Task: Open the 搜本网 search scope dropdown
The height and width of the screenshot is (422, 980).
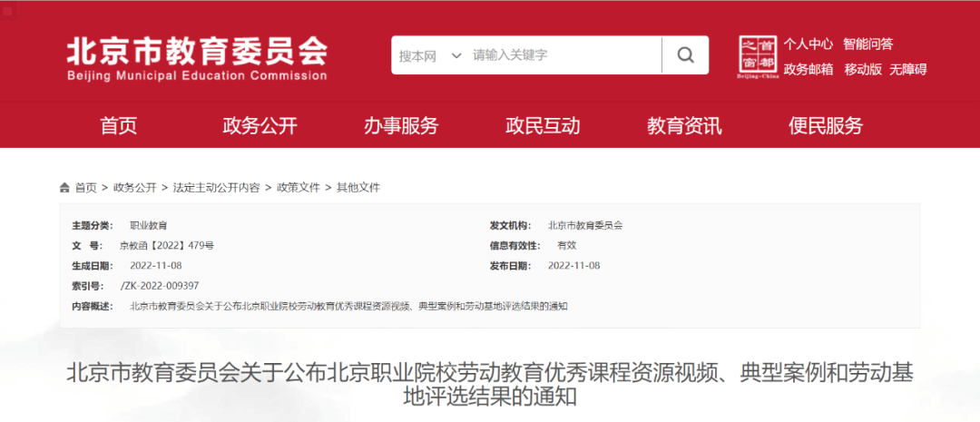Action: pyautogui.click(x=431, y=55)
